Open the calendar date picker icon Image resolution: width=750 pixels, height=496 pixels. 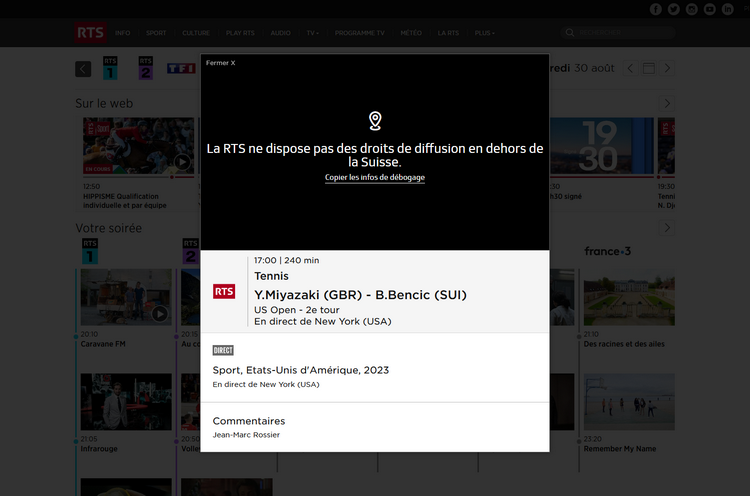click(649, 68)
